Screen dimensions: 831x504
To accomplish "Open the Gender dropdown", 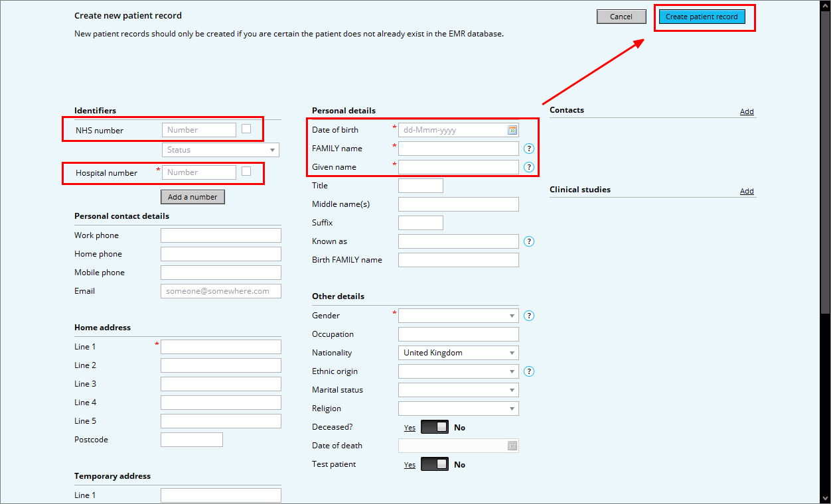I will point(458,316).
